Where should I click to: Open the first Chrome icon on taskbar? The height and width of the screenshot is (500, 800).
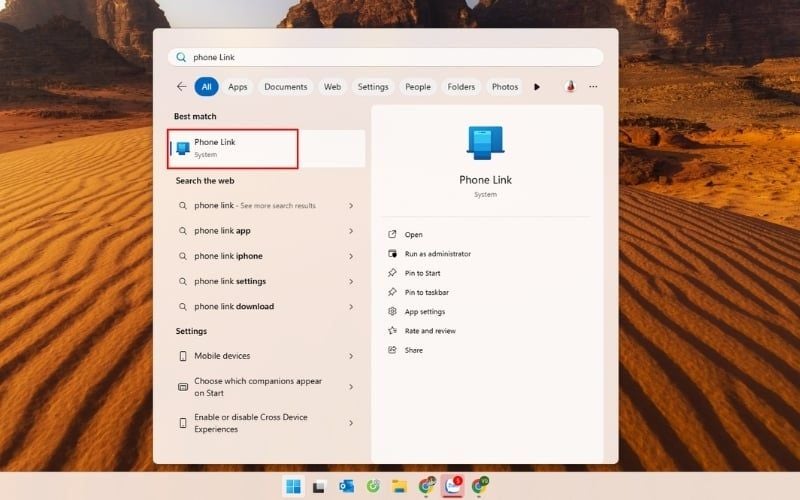tap(427, 486)
